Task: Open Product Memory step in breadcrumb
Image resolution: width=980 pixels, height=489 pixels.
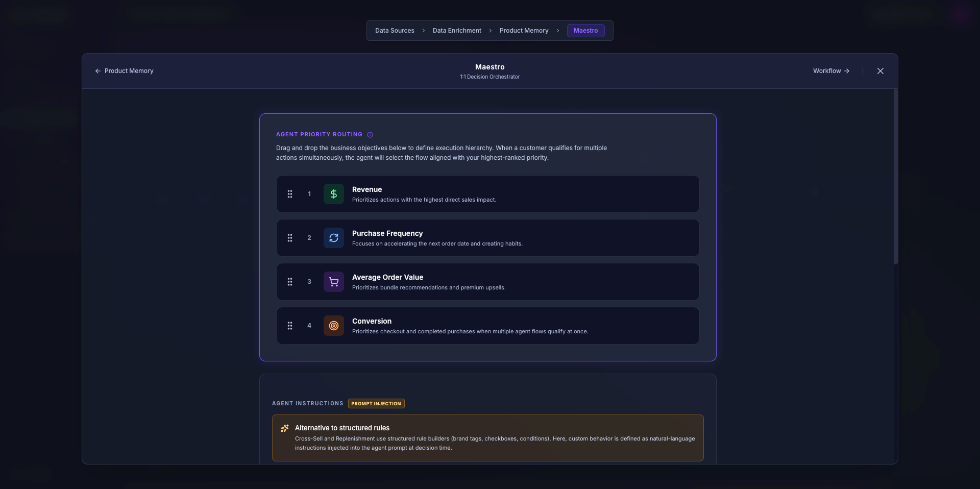Action: point(524,31)
